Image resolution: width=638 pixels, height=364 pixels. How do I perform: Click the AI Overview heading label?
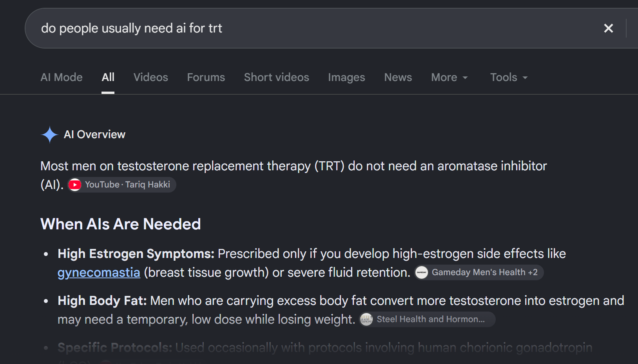coord(94,135)
